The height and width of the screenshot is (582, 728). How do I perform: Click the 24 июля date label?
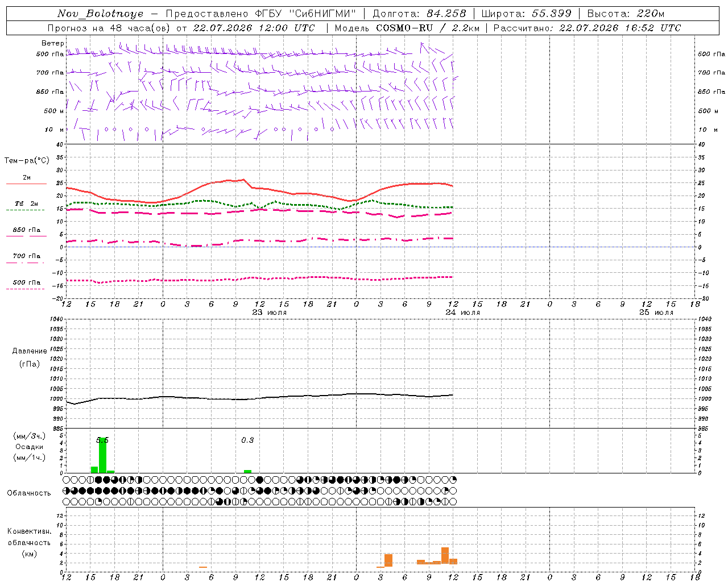(x=463, y=313)
